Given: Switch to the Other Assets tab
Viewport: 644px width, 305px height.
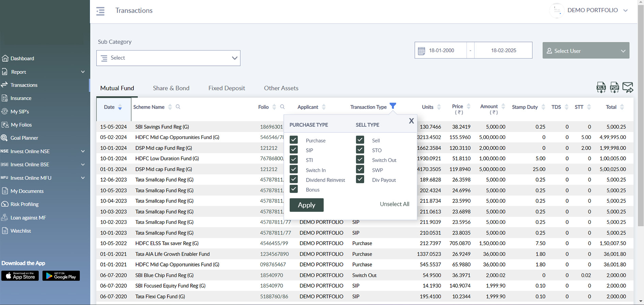Looking at the screenshot, I should click(x=281, y=88).
